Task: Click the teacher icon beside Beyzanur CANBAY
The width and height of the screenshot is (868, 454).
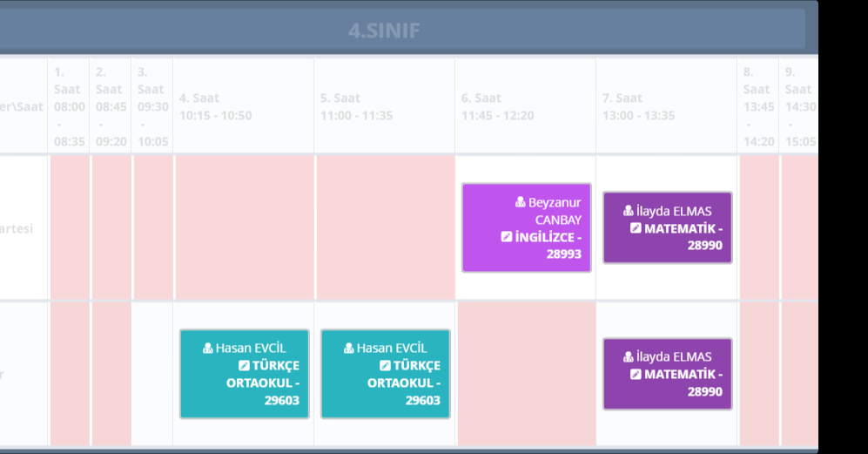Action: tap(521, 202)
